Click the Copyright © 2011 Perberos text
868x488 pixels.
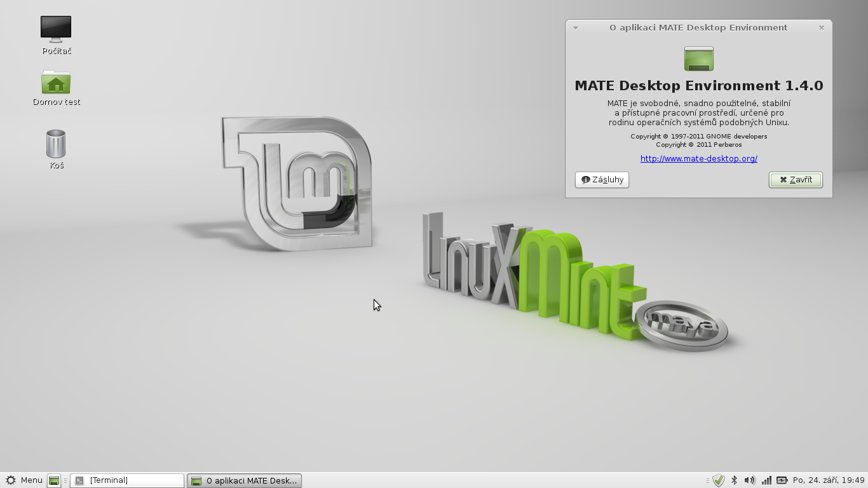click(x=699, y=145)
